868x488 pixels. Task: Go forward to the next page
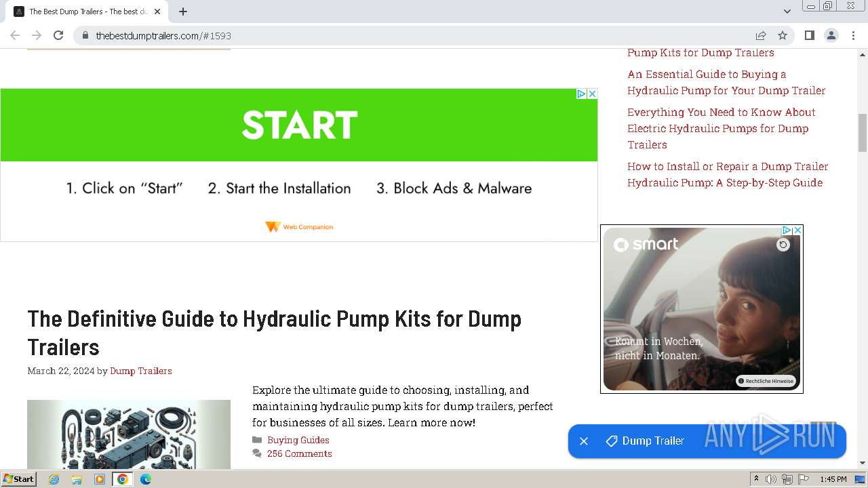pyautogui.click(x=37, y=35)
